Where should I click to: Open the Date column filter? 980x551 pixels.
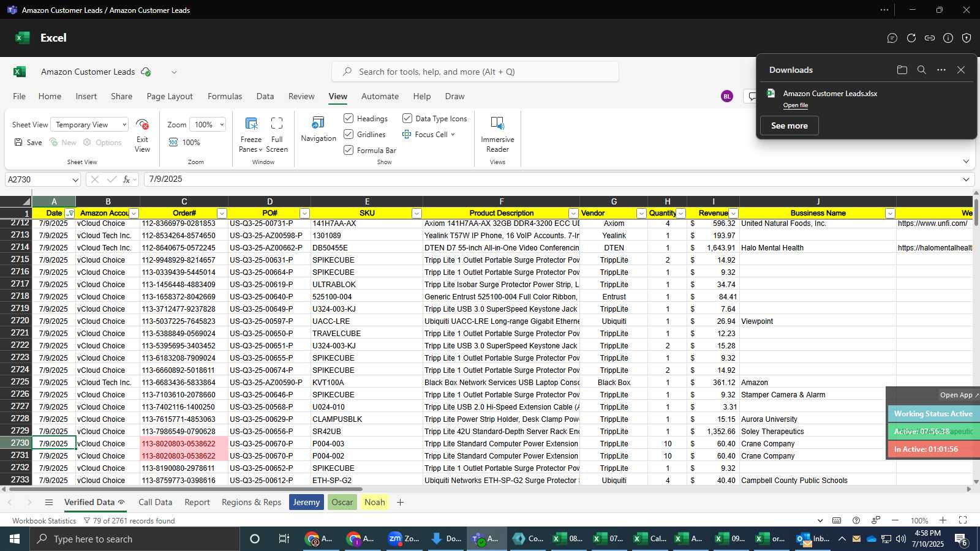[70, 213]
